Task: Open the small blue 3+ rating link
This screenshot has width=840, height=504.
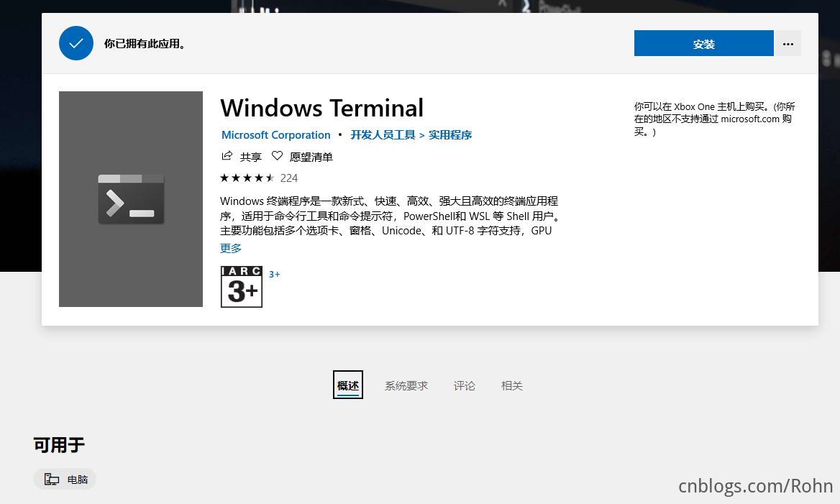Action: tap(274, 274)
